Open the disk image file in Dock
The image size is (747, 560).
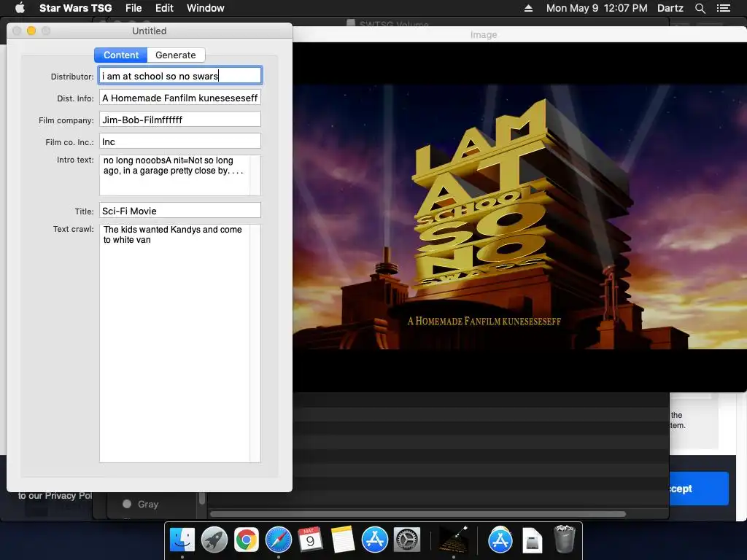pyautogui.click(x=532, y=541)
